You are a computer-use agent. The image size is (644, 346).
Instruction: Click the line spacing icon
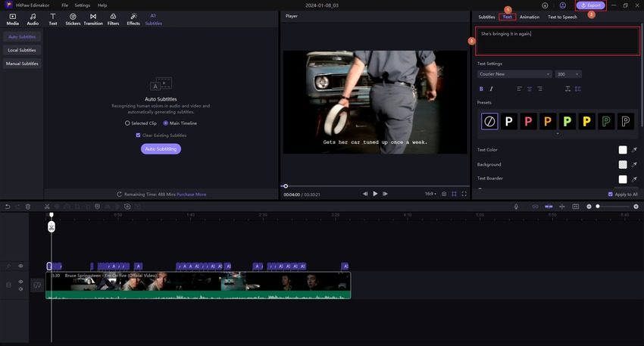pos(578,89)
